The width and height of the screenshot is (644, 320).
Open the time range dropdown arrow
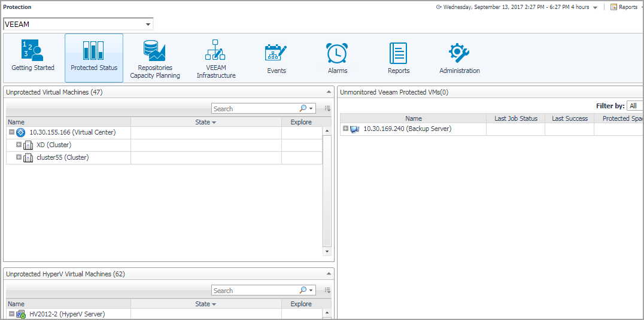595,8
